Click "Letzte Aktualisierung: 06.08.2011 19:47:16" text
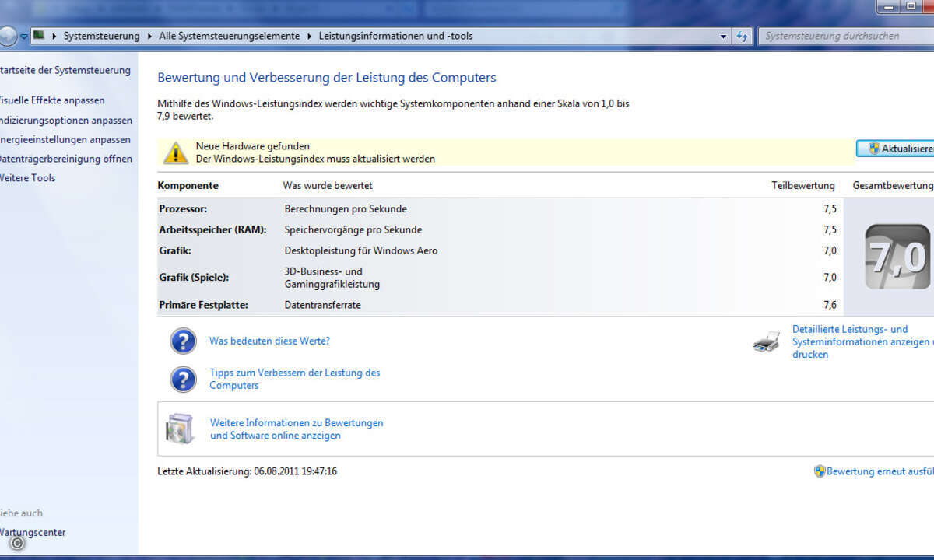The width and height of the screenshot is (934, 560). 247,471
